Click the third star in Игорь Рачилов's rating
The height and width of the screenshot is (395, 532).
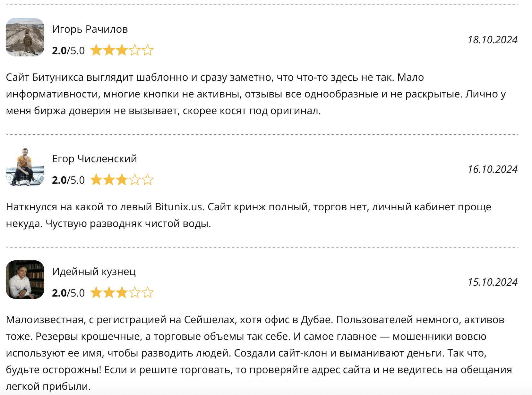[x=122, y=50]
